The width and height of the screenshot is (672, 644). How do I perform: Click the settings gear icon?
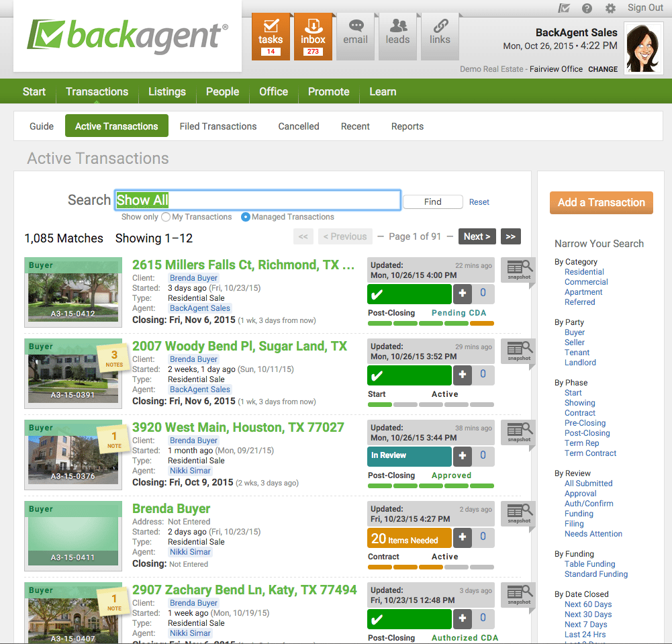pos(610,8)
